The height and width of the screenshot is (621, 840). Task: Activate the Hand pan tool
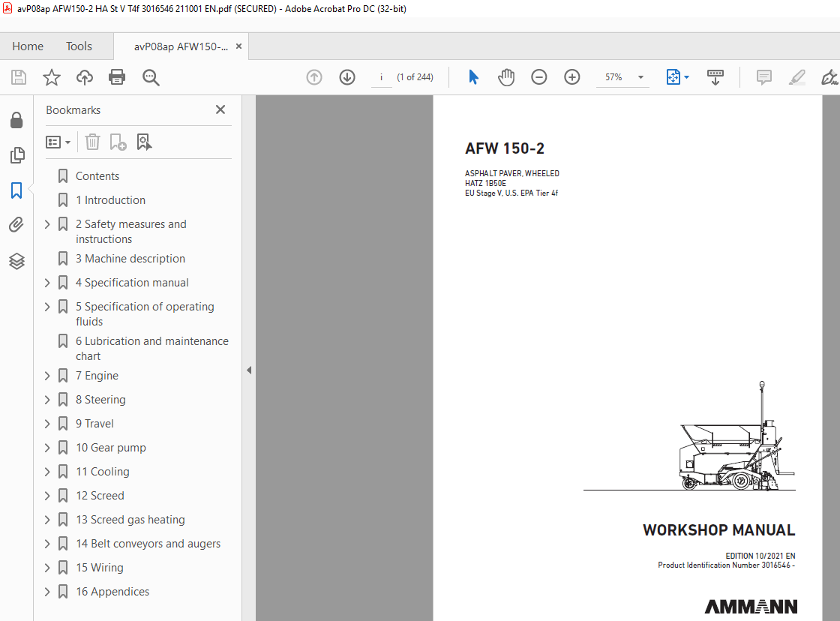pyautogui.click(x=505, y=77)
